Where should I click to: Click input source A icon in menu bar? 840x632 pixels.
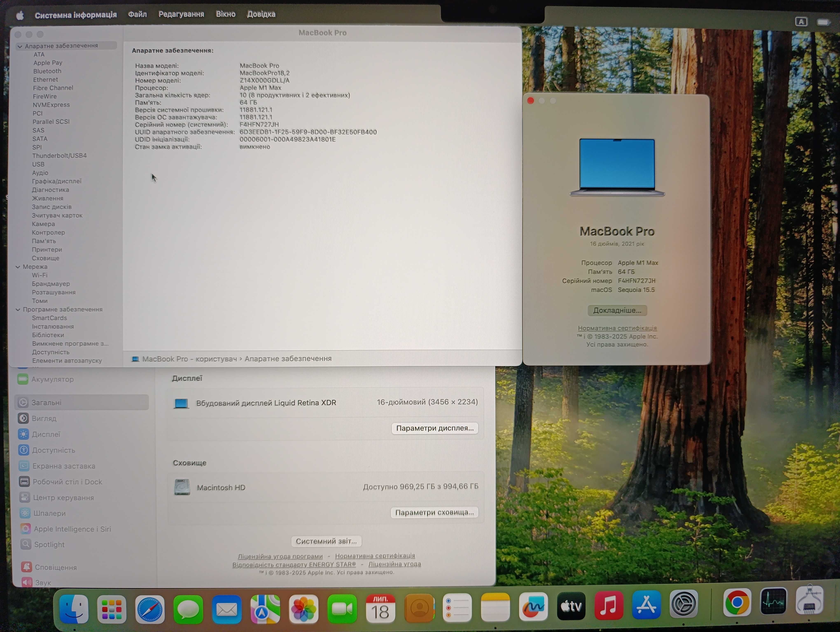point(801,22)
